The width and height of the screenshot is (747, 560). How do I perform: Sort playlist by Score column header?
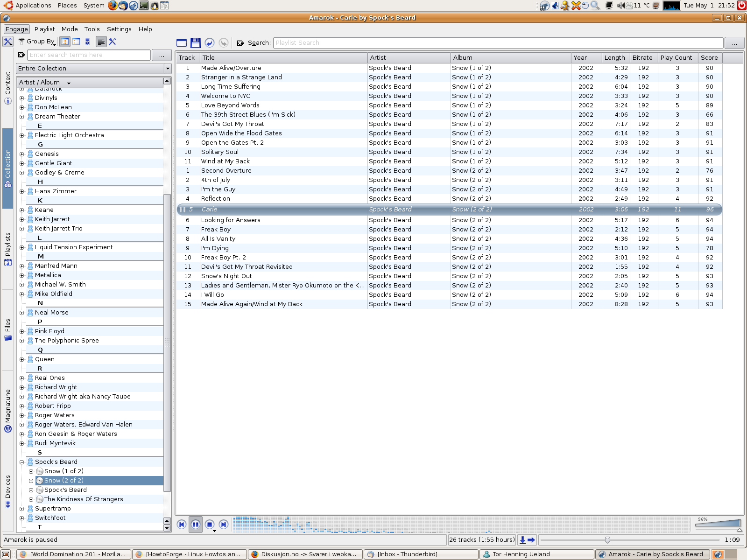tap(710, 58)
